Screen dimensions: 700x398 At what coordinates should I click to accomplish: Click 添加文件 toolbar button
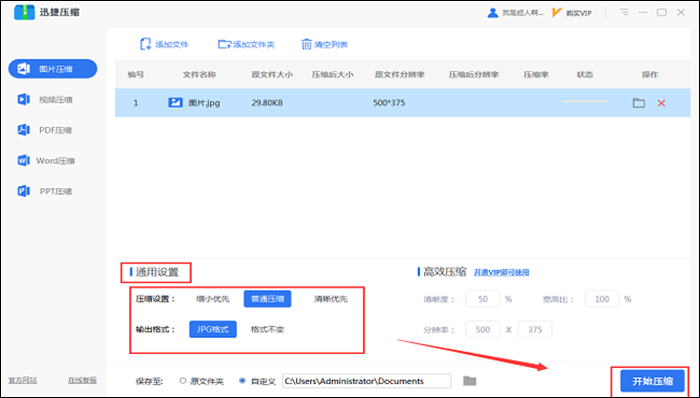coord(164,44)
